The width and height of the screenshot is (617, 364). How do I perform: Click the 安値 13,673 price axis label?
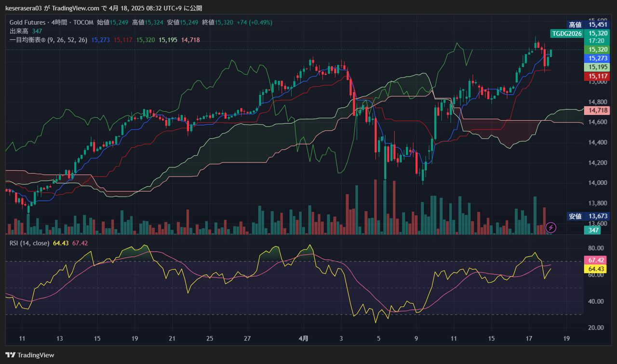588,216
